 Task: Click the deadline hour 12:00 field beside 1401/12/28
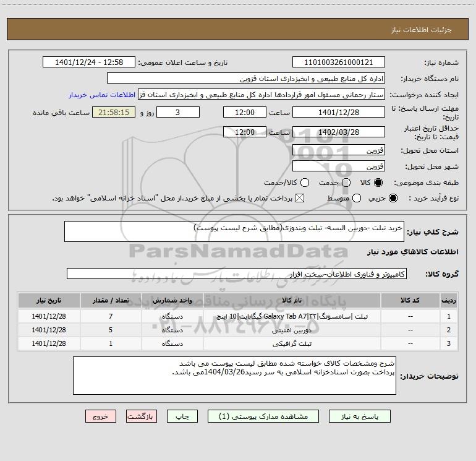(245, 112)
